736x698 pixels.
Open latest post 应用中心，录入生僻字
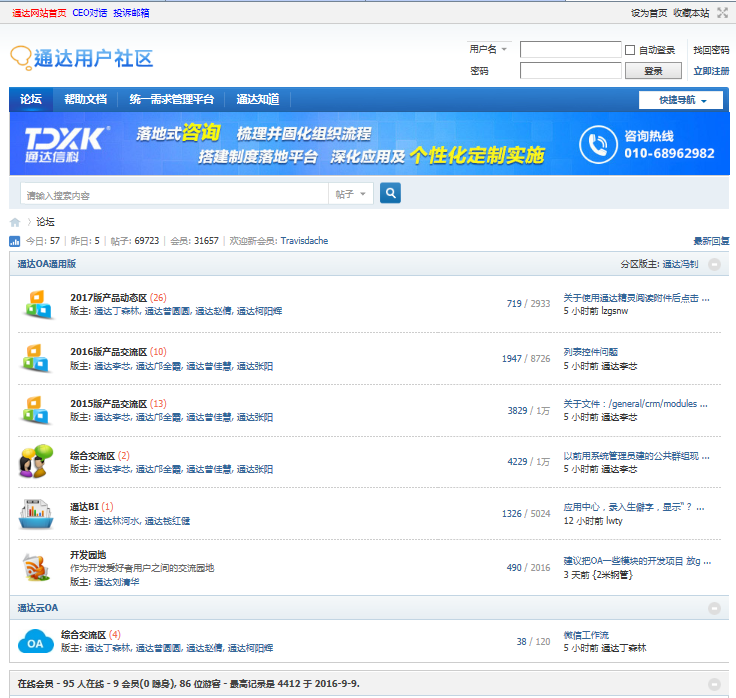pyautogui.click(x=634, y=507)
